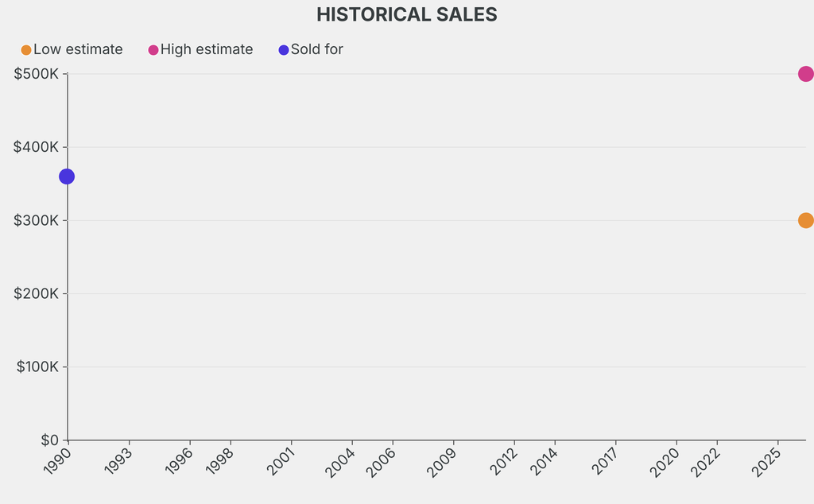The width and height of the screenshot is (814, 504).
Task: Select the pink High estimate data point
Action: (x=805, y=74)
